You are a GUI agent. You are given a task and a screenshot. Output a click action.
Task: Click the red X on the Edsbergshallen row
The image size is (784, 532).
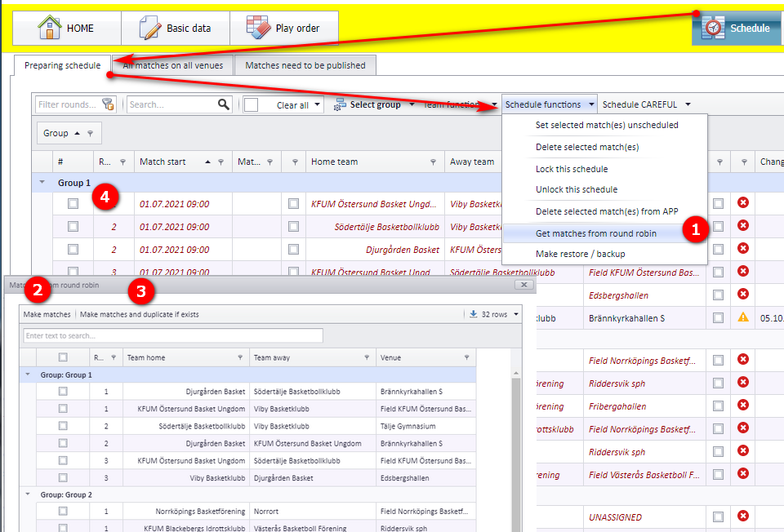tap(743, 294)
